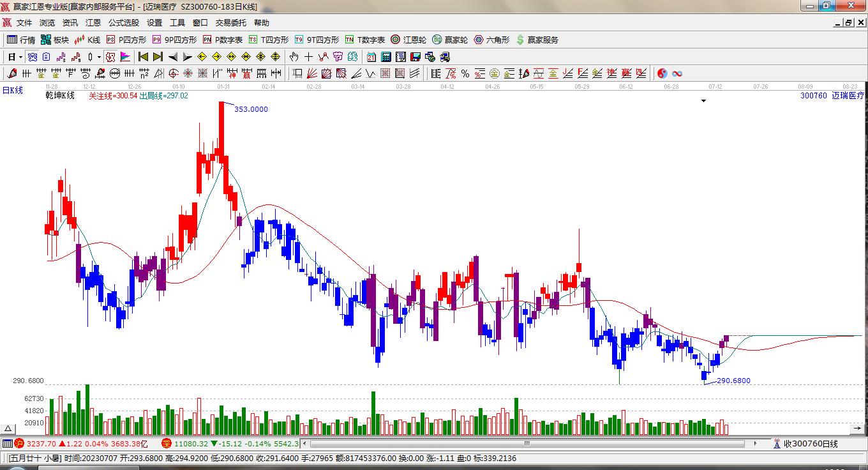Jump to the first bar icon
868x470 pixels.
[143, 57]
